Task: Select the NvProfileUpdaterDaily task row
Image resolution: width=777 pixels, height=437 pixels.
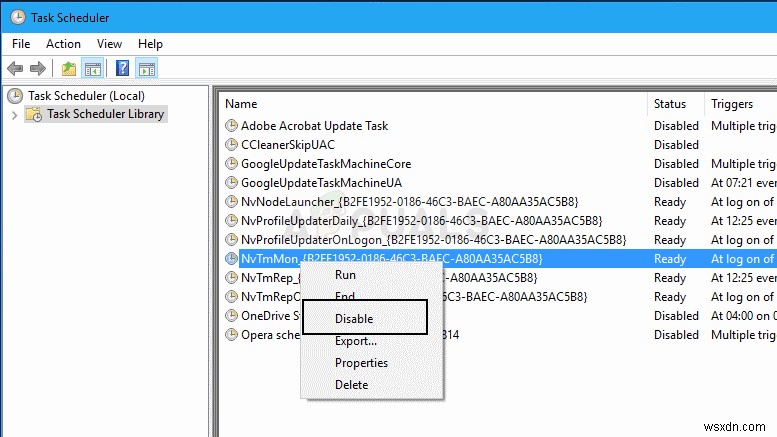Action: coord(422,220)
